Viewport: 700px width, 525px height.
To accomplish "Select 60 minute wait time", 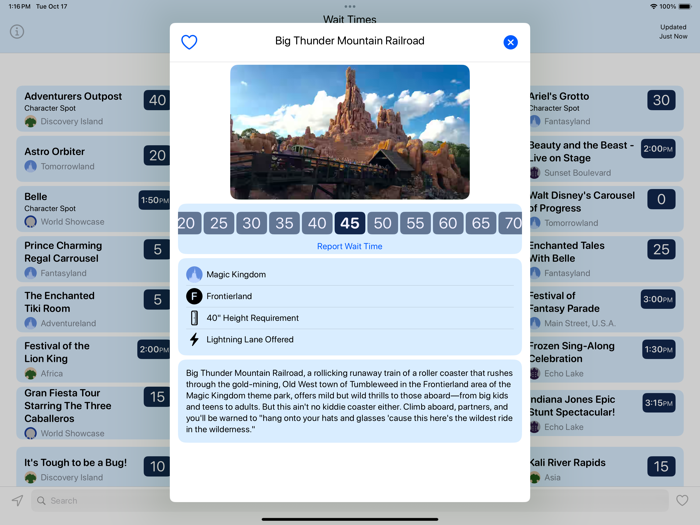I will coord(448,223).
